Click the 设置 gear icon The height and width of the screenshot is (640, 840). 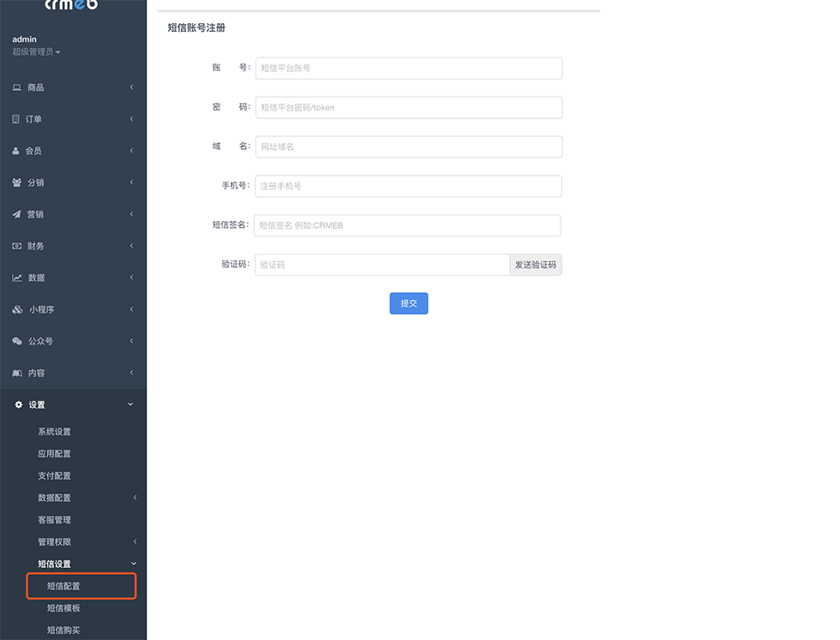point(19,404)
